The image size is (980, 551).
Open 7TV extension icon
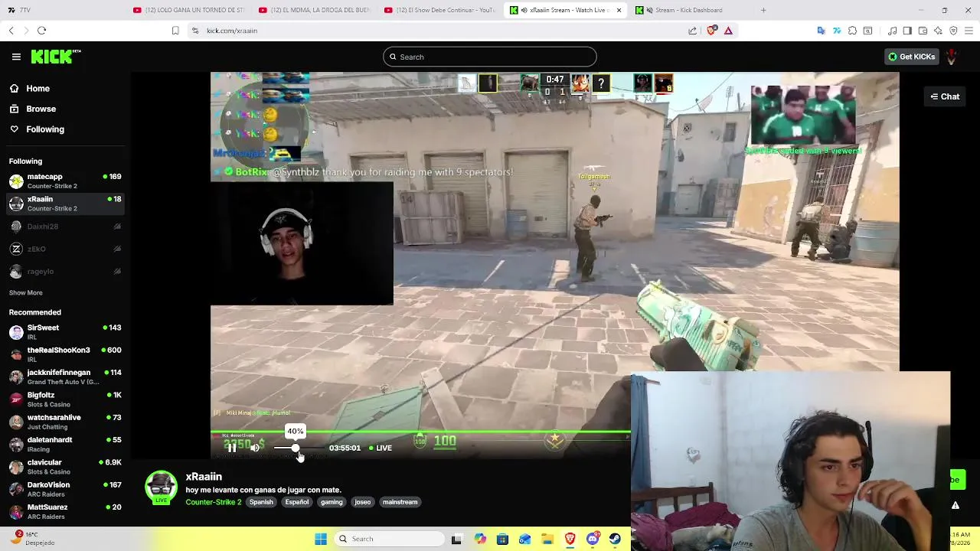tap(837, 31)
